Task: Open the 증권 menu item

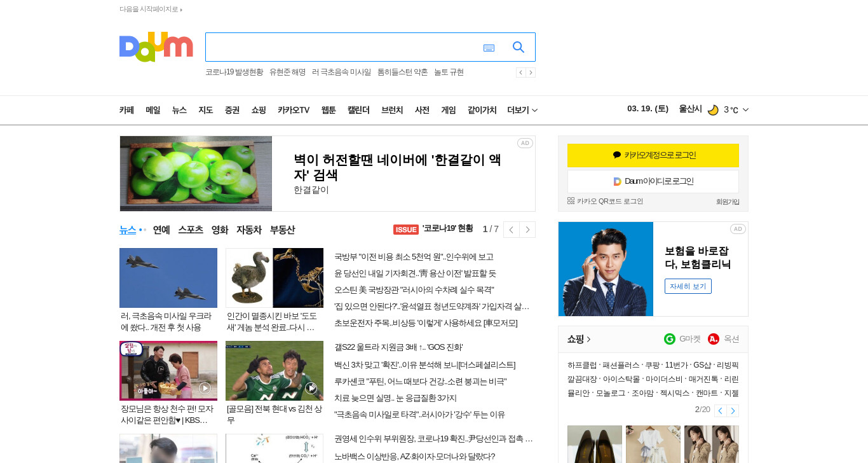Action: [232, 110]
